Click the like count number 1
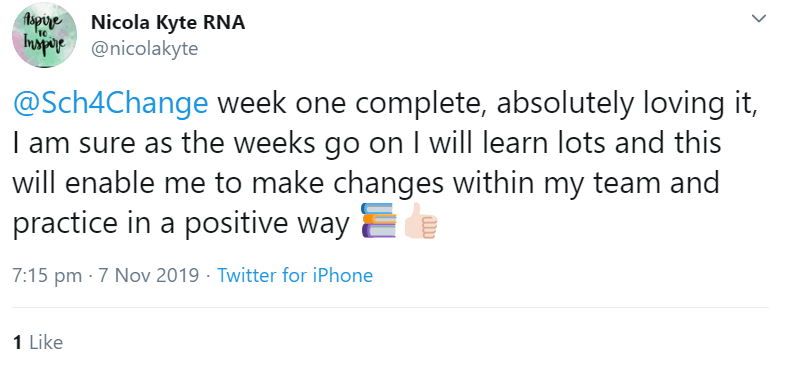 click(18, 342)
